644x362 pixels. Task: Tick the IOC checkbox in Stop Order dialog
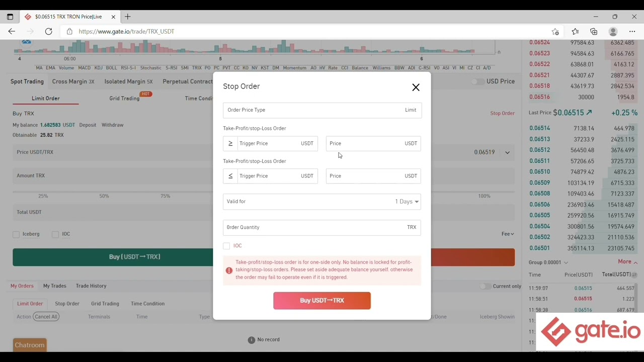coord(226,246)
